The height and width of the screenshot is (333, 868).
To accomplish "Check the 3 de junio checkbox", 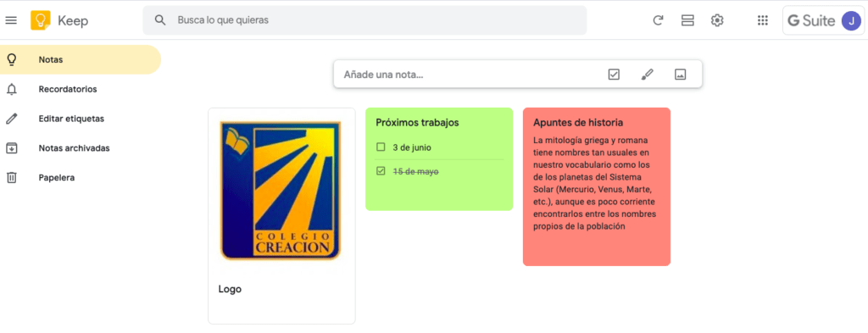I will [381, 147].
